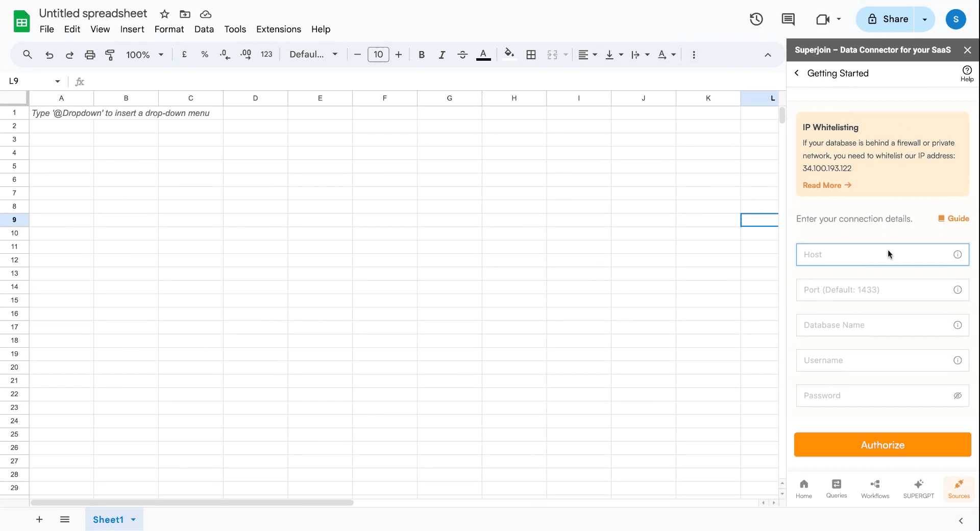The image size is (980, 531).
Task: Click the Authorize button
Action: [x=883, y=445]
